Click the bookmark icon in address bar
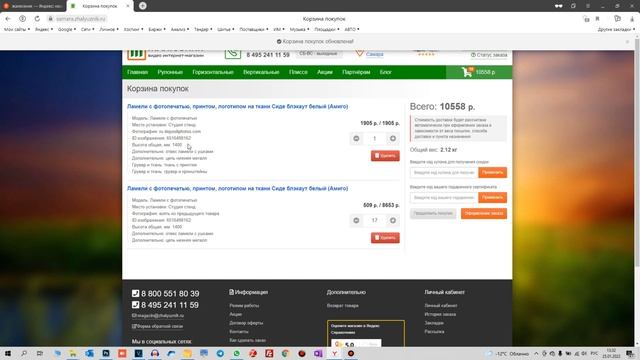 [x=598, y=19]
